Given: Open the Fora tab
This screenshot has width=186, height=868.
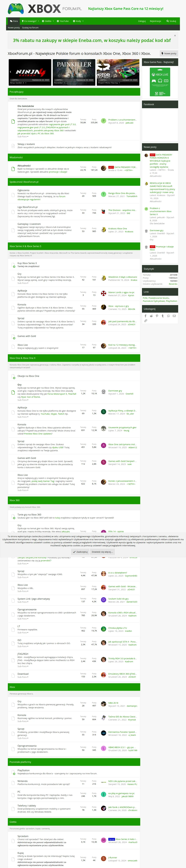Looking at the screenshot, I should pyautogui.click(x=14, y=21).
